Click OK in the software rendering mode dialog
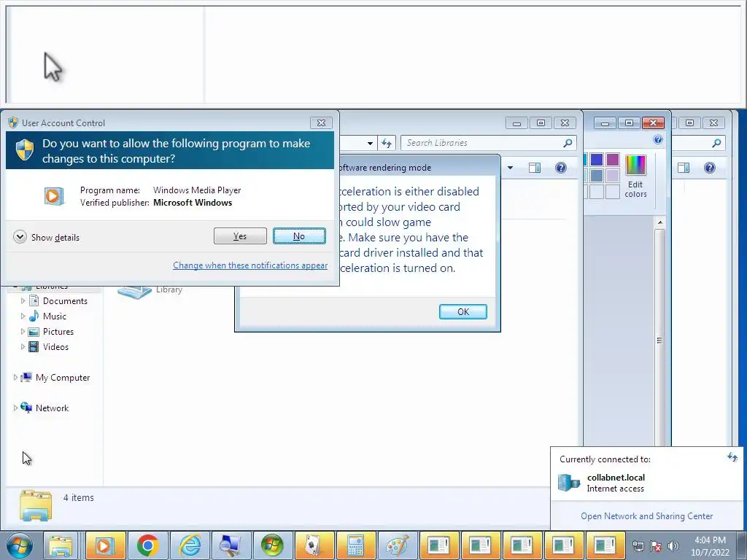Viewport: 747px width, 560px height. [x=463, y=311]
